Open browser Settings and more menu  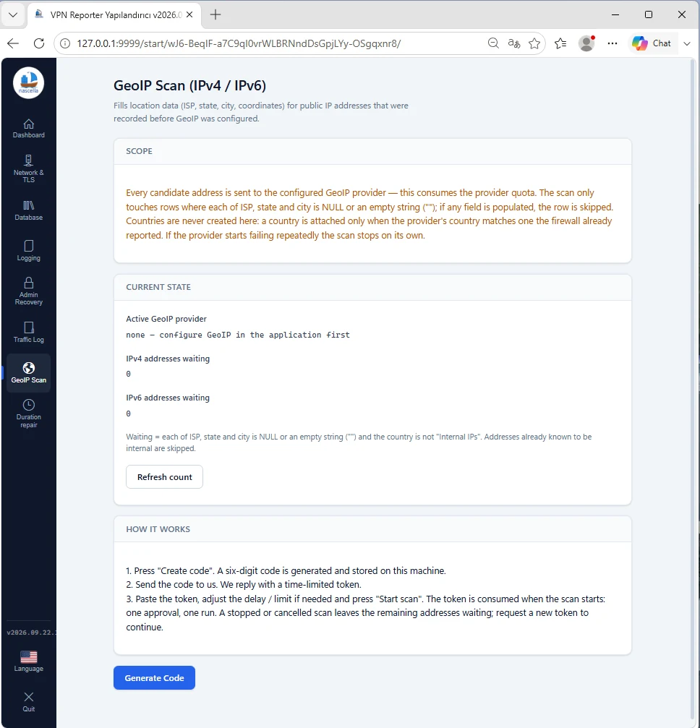pyautogui.click(x=612, y=43)
